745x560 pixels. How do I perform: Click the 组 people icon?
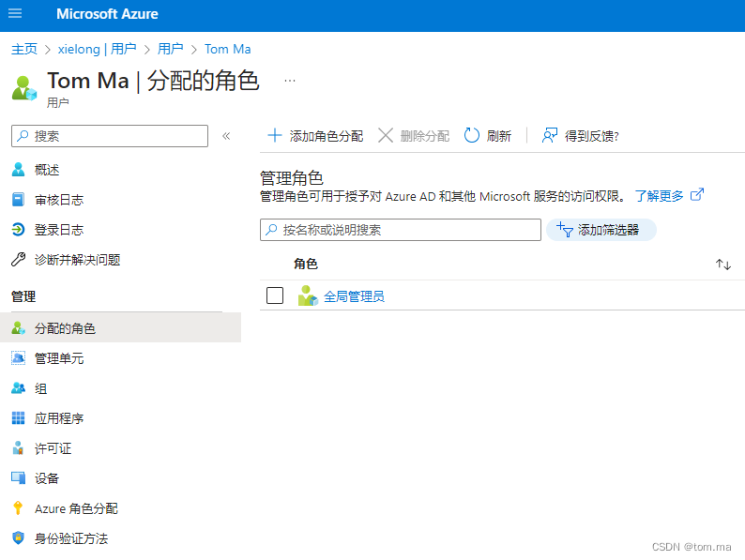18,388
